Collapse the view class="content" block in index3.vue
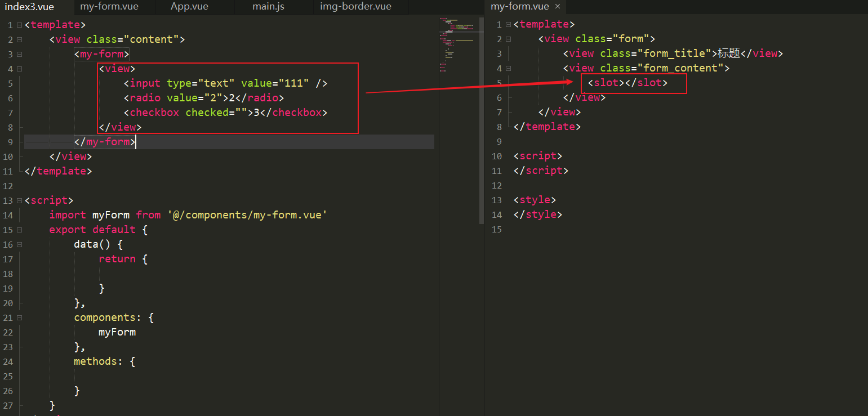The image size is (868, 416). (x=20, y=39)
